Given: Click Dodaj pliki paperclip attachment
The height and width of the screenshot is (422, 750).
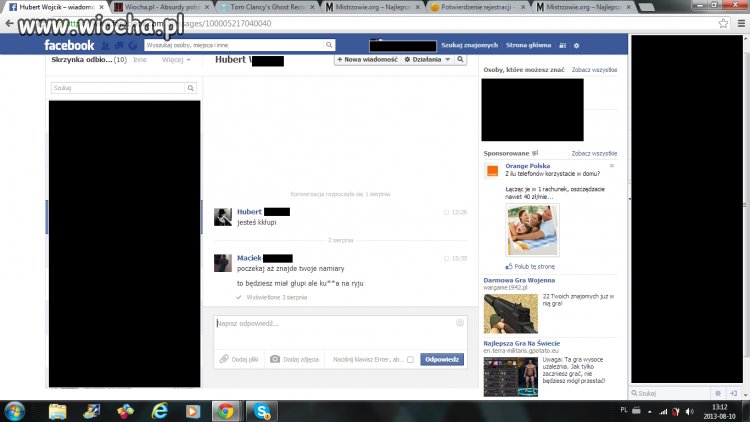Looking at the screenshot, I should [x=239, y=359].
